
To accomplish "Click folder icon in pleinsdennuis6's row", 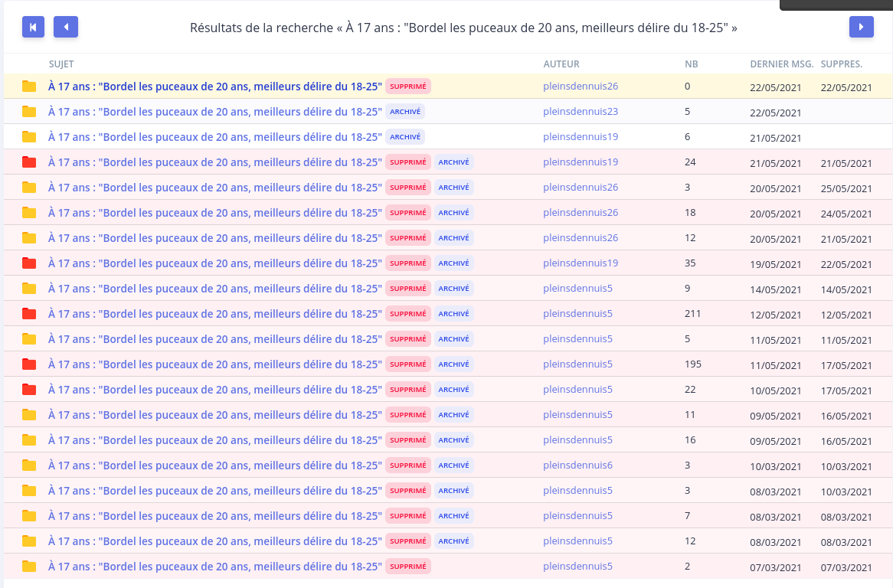I will 29,465.
